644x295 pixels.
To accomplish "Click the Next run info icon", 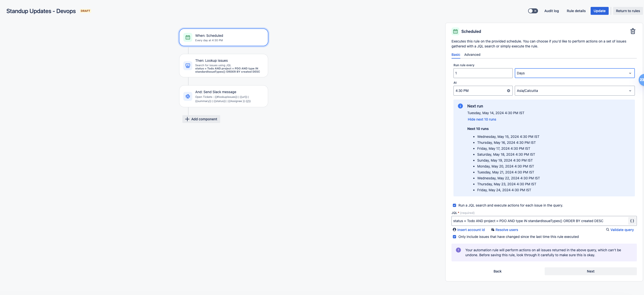I will pos(460,106).
